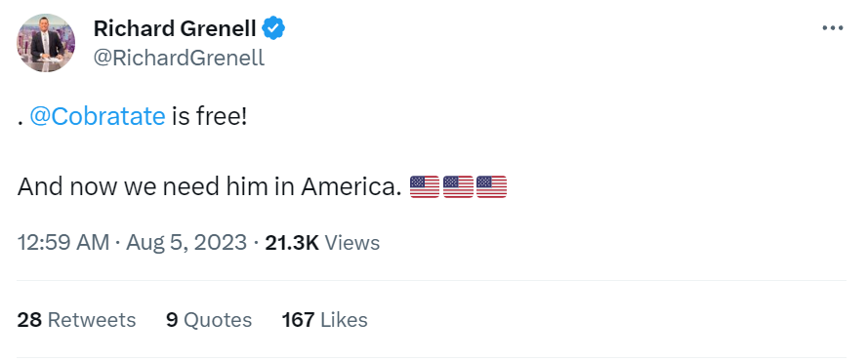This screenshot has height=361, width=868.
Task: Select the Aug 5, 2023 date
Action: coord(186,243)
